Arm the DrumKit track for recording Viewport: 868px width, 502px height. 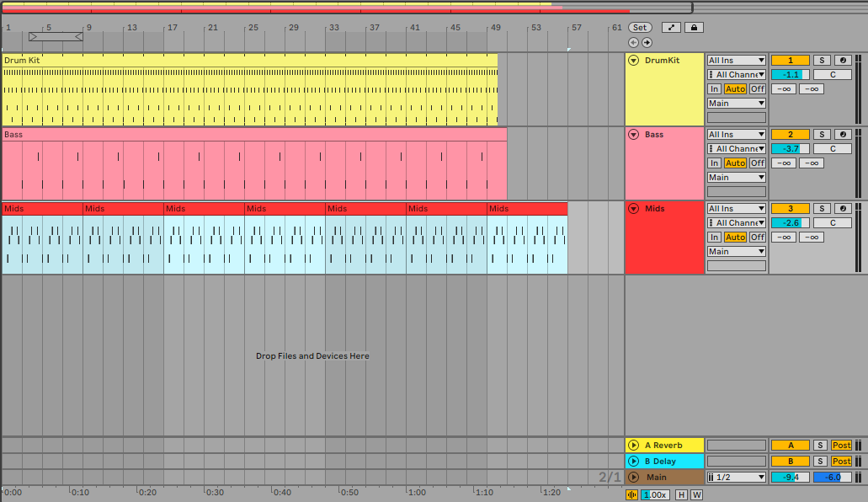click(x=843, y=61)
